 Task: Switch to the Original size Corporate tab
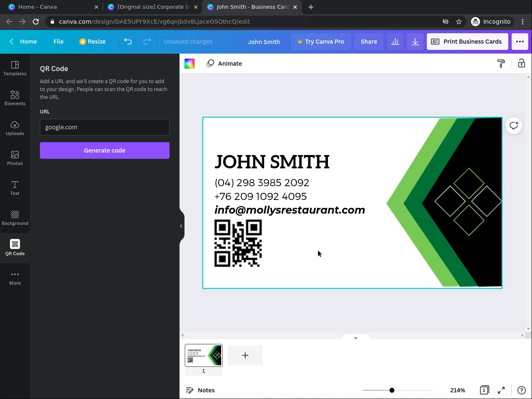pos(153,7)
